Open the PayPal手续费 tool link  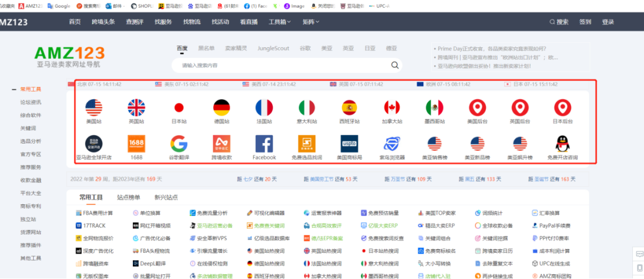pyautogui.click(x=551, y=225)
